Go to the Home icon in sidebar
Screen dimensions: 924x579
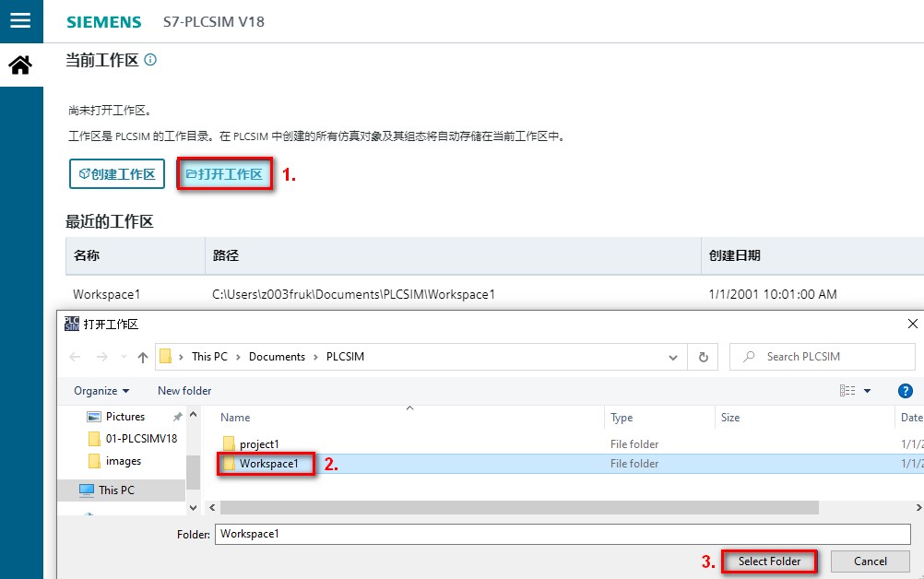(x=20, y=65)
